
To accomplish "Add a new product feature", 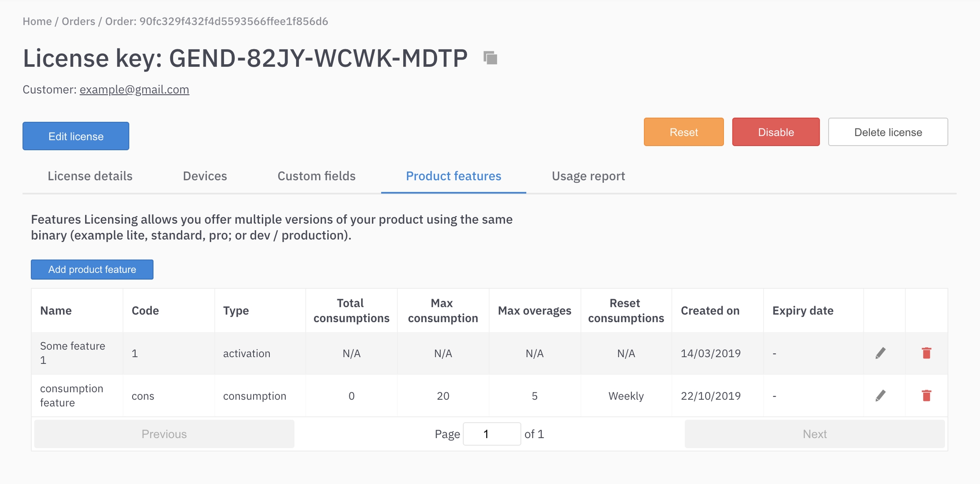I will [92, 269].
